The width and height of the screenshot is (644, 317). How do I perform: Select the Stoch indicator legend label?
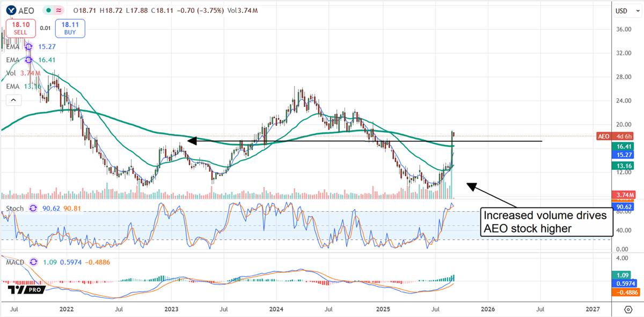click(x=15, y=208)
